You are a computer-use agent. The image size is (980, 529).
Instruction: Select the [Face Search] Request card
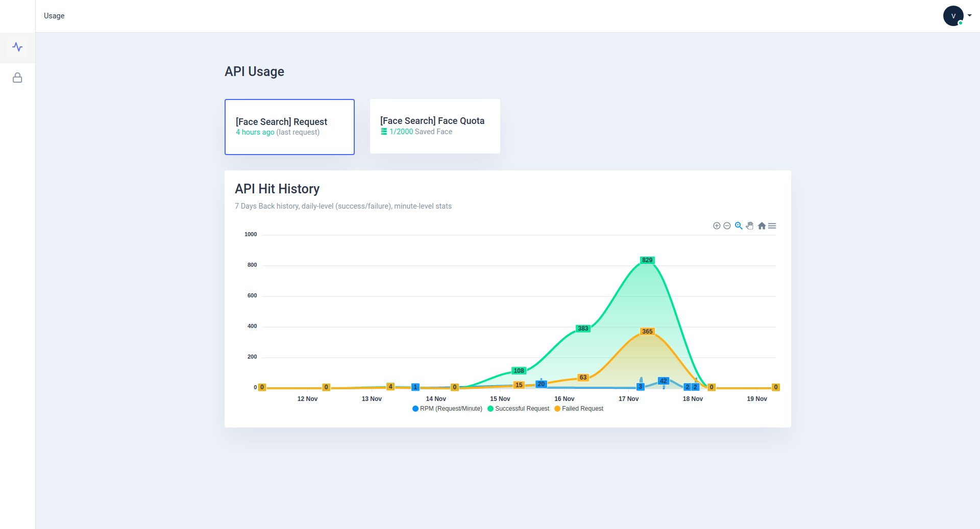[x=289, y=127]
